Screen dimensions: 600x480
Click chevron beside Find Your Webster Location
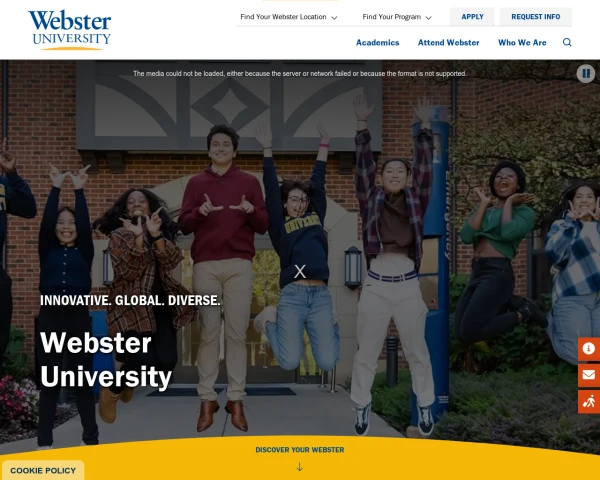(334, 18)
